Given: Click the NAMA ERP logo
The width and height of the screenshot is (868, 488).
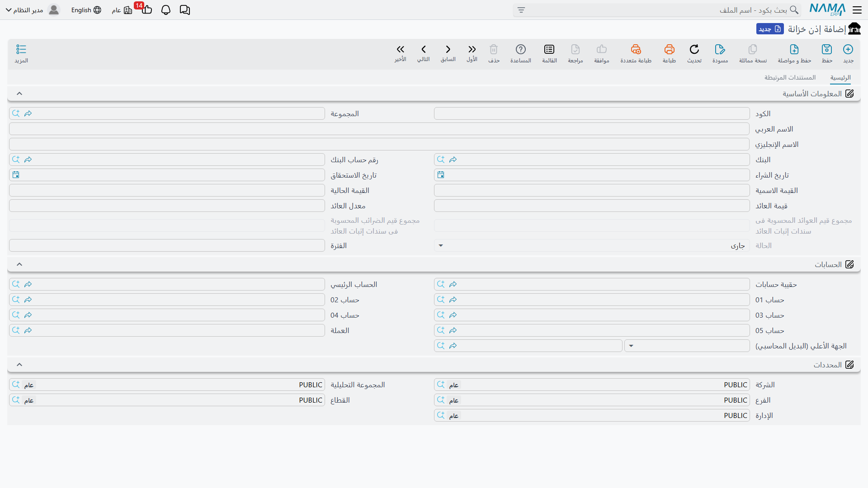Looking at the screenshot, I should point(827,9).
